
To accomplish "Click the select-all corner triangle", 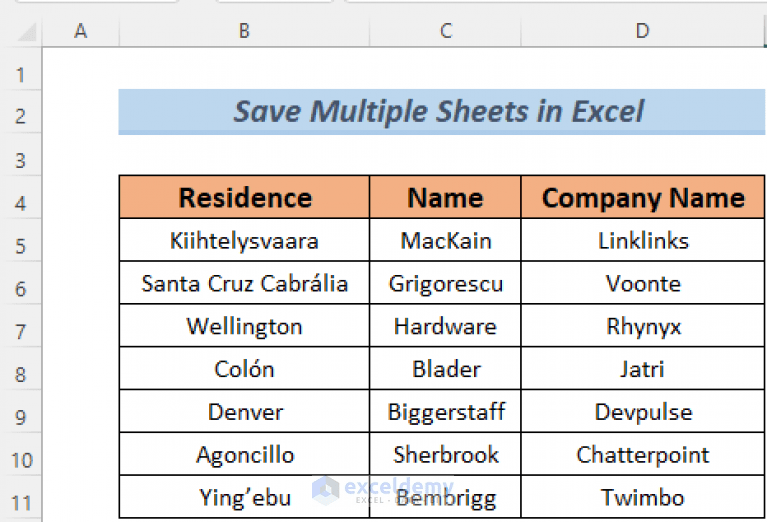I will 26,32.
